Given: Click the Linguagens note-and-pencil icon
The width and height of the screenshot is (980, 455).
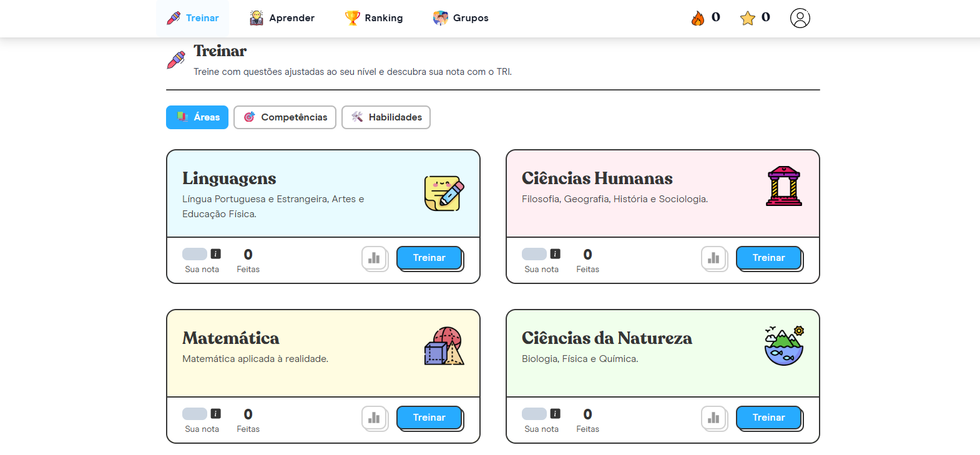Looking at the screenshot, I should point(444,193).
